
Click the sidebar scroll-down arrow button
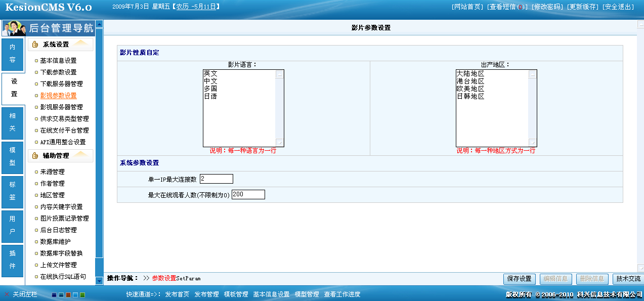click(x=99, y=281)
